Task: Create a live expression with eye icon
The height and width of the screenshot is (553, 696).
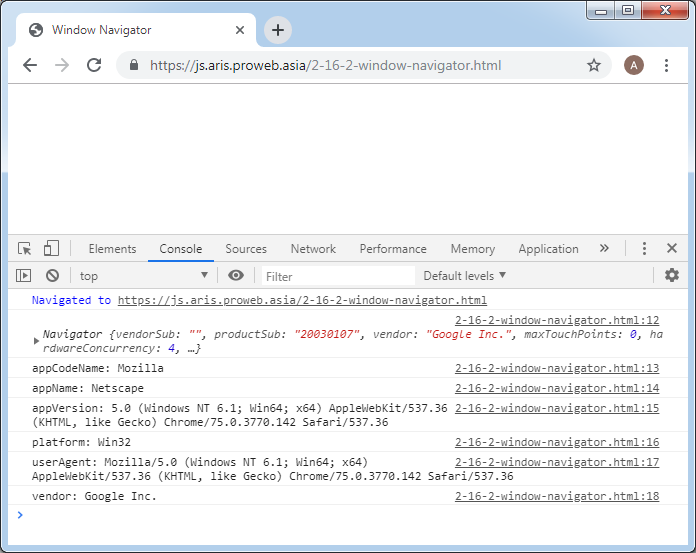Action: coord(236,276)
